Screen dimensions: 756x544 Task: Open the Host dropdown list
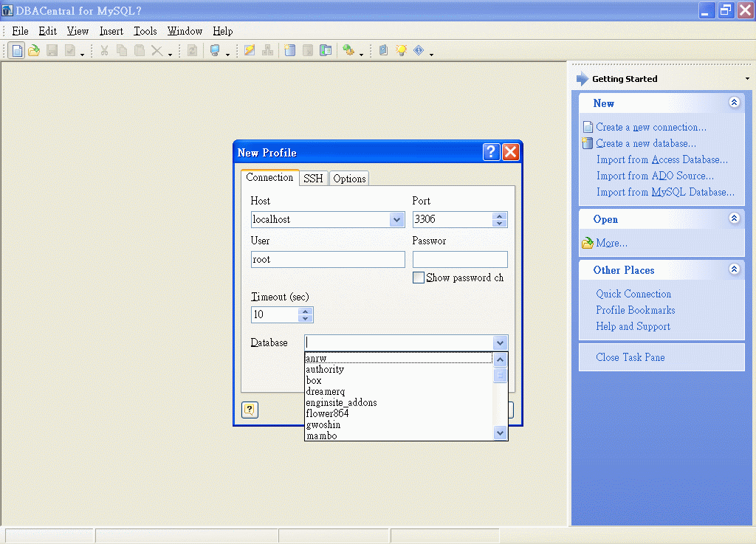(397, 220)
